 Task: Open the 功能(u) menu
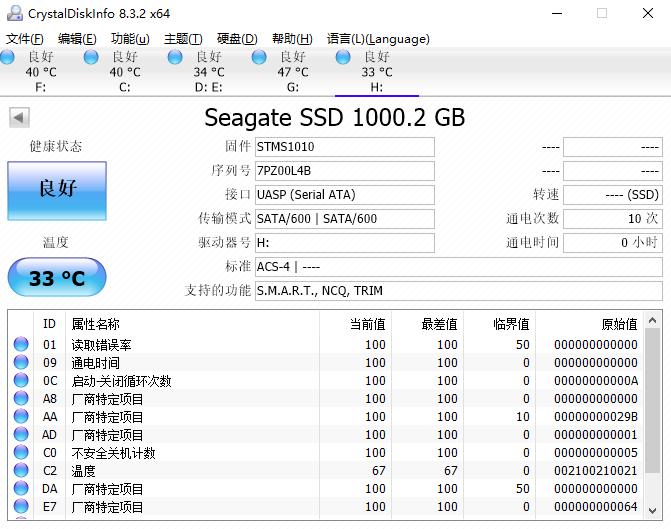pyautogui.click(x=130, y=39)
